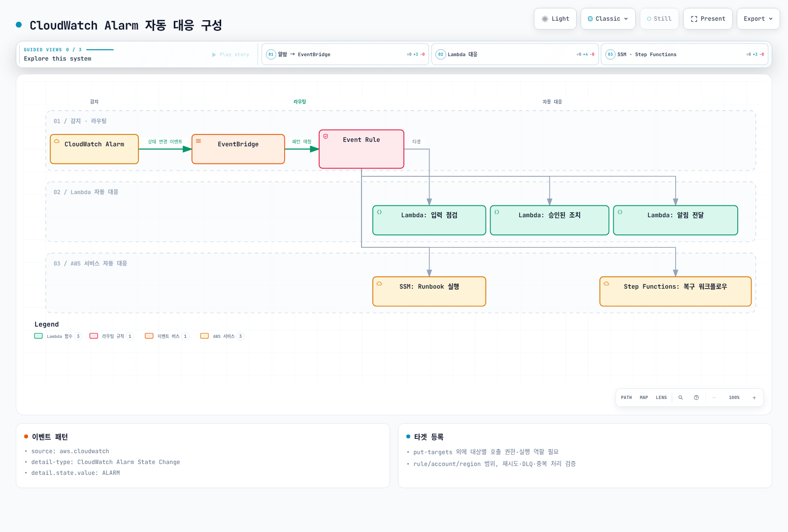Image resolution: width=788 pixels, height=532 pixels.
Task: Toggle Light theme mode
Action: tap(555, 19)
